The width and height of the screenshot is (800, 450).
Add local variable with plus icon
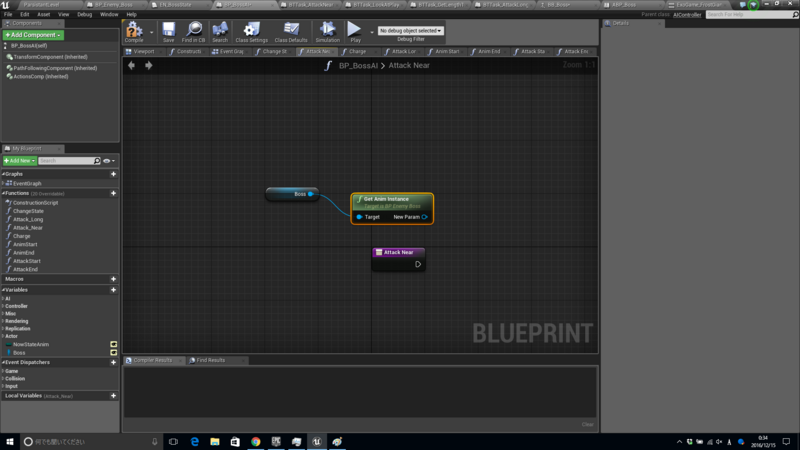113,395
